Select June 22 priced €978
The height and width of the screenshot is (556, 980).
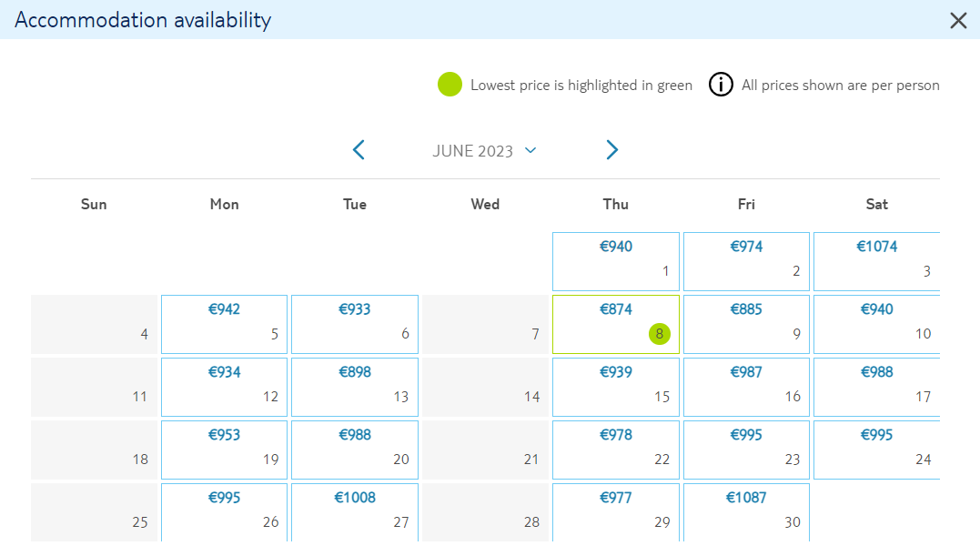tap(616, 450)
